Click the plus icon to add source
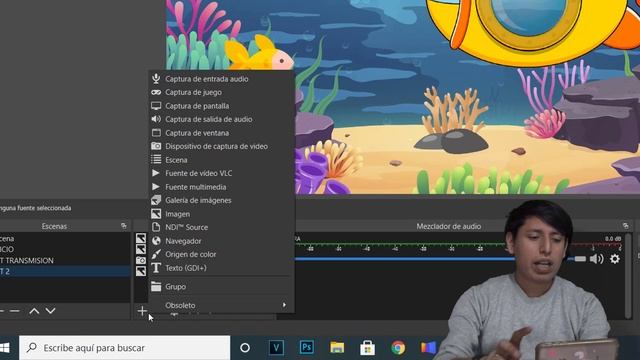Screen dimensions: 640x360 point(142,311)
